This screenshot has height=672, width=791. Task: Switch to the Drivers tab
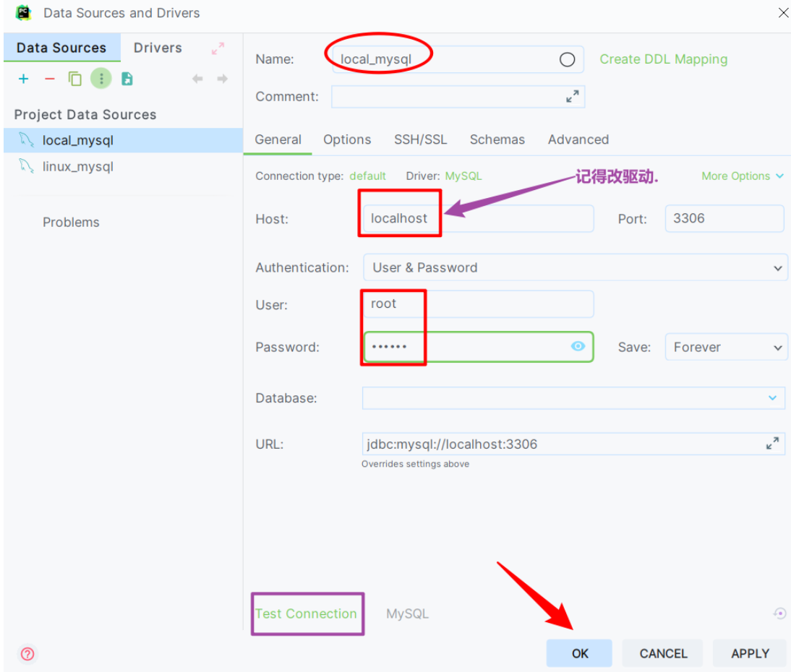[x=158, y=48]
